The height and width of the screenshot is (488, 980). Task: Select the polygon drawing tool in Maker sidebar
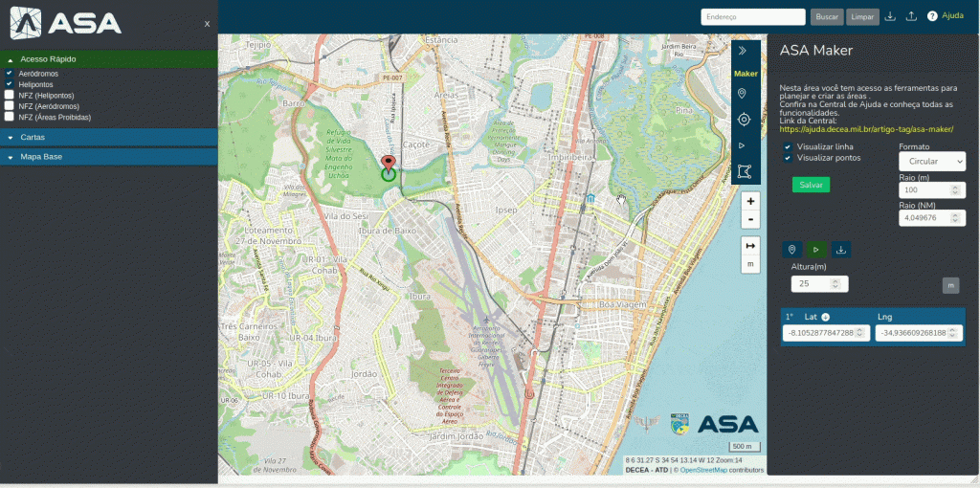[743, 171]
